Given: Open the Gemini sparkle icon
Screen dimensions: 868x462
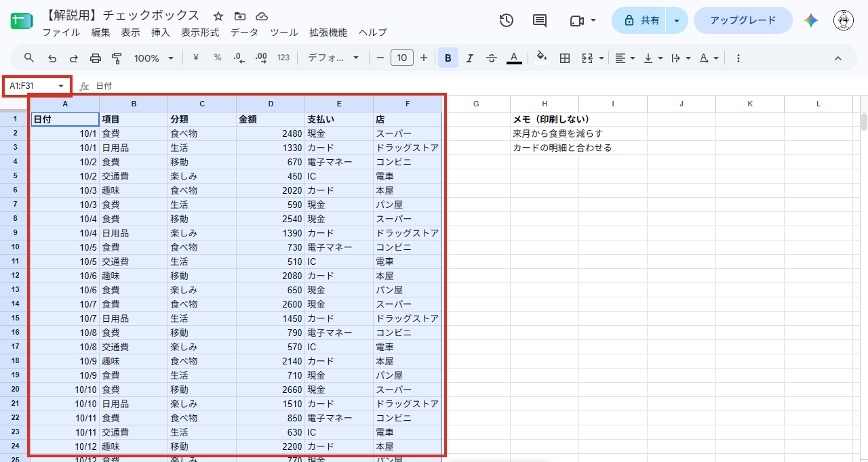Looking at the screenshot, I should [811, 20].
